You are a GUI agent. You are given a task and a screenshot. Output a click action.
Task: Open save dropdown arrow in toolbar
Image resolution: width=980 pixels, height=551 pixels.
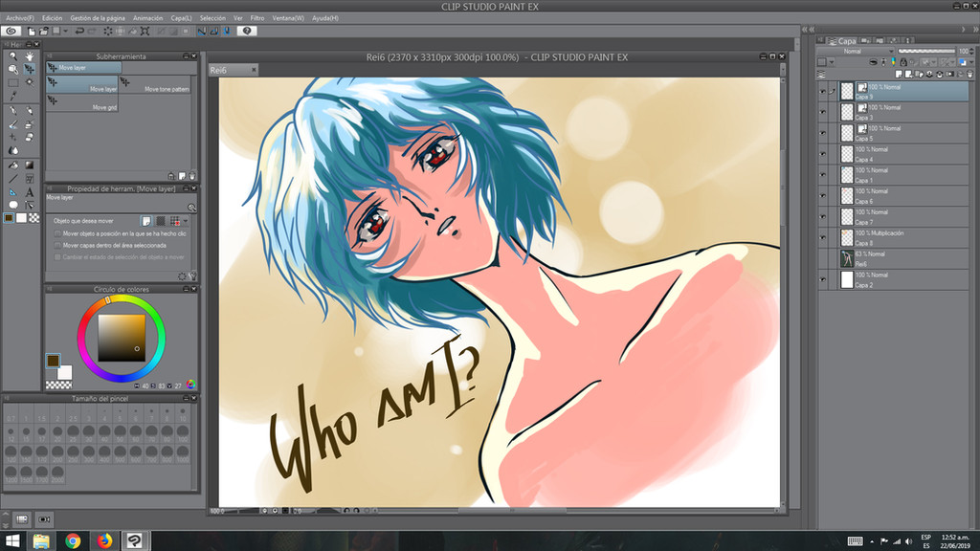pos(65,31)
